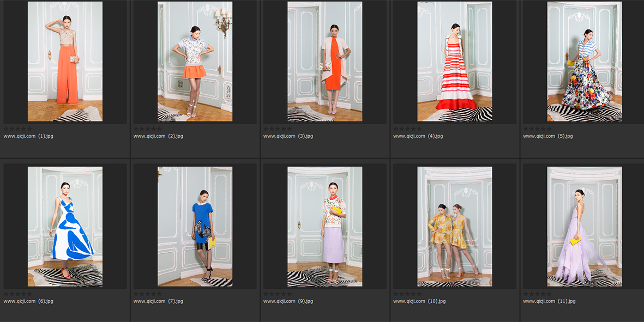Screen dimensions: 644x322
Task: Click the filename www.qicji.com (4).jpg
Action: 418,136
